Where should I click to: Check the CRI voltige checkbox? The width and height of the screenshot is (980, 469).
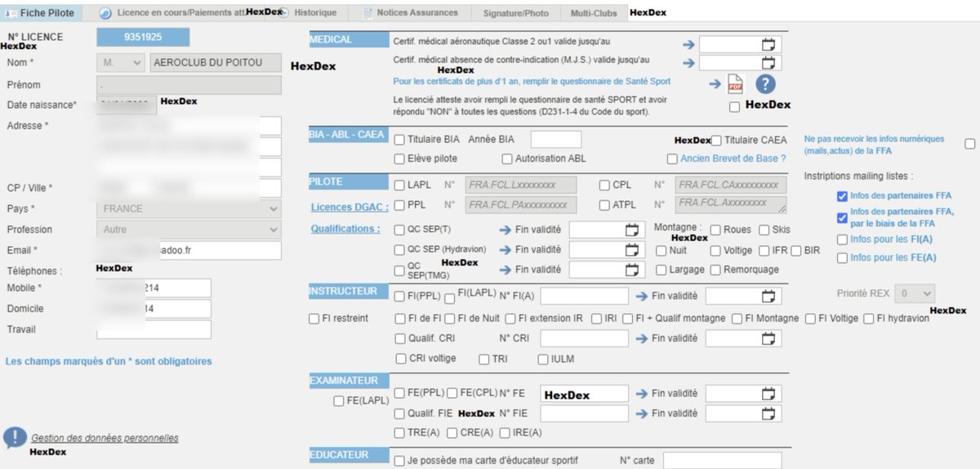point(400,360)
